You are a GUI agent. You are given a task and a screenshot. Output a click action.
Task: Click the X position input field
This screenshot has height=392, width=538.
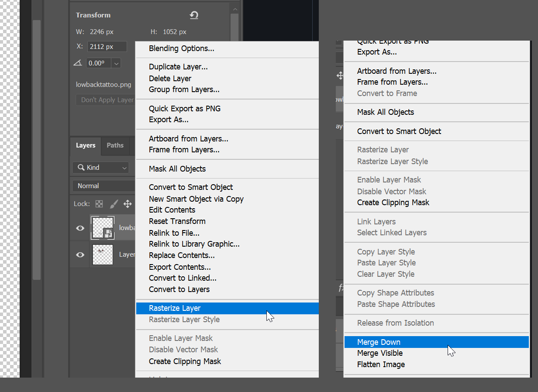tap(107, 47)
